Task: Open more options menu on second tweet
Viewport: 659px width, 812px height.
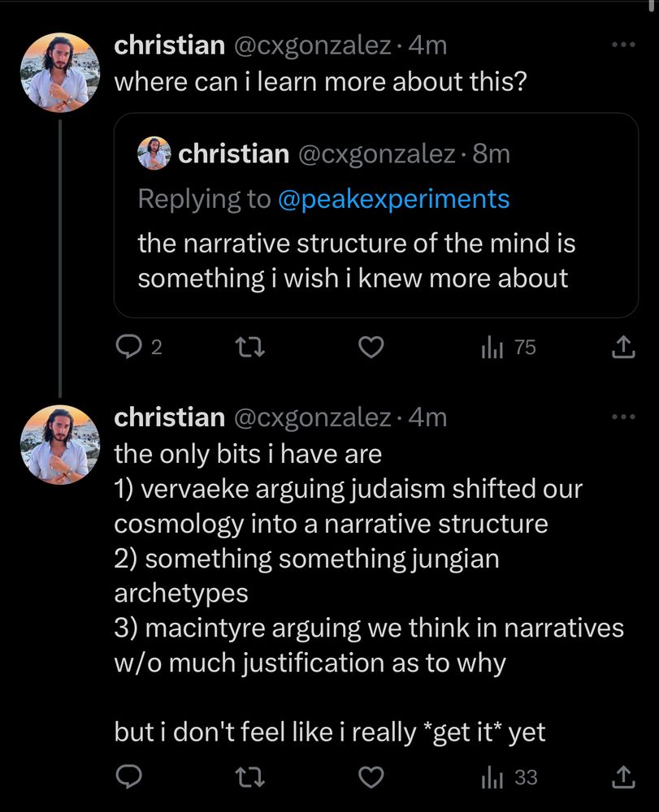Action: (x=623, y=417)
